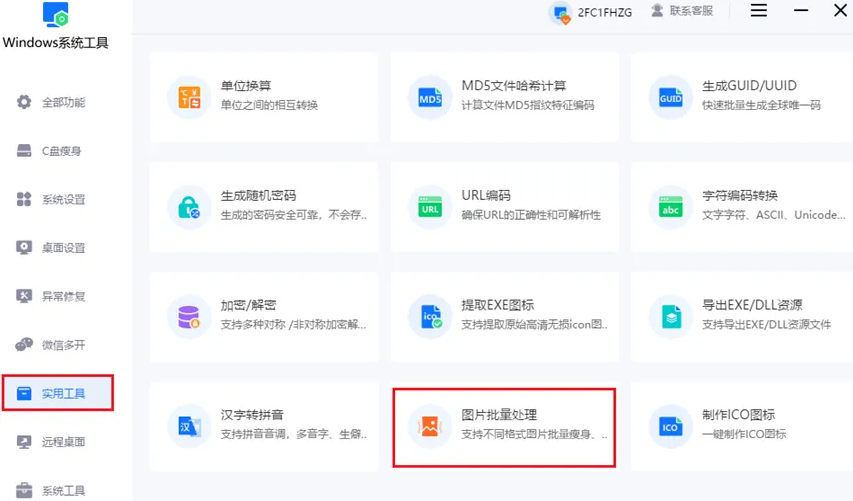Click description 快速批量生成全球唯一码
The image size is (853, 501).
[761, 105]
